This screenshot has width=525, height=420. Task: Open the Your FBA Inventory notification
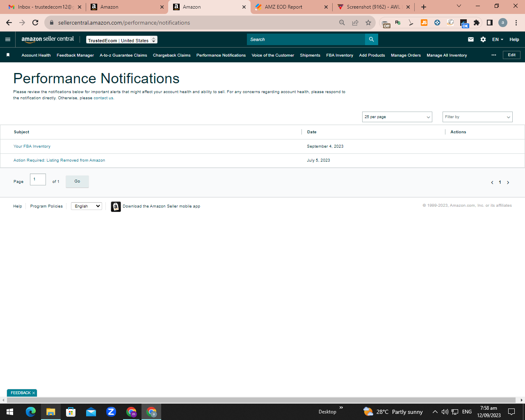tap(32, 146)
